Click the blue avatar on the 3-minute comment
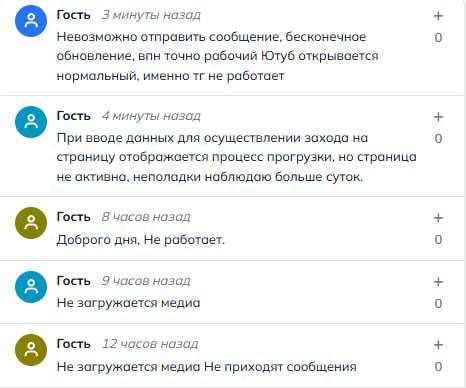The height and width of the screenshot is (388, 466). pyautogui.click(x=31, y=21)
